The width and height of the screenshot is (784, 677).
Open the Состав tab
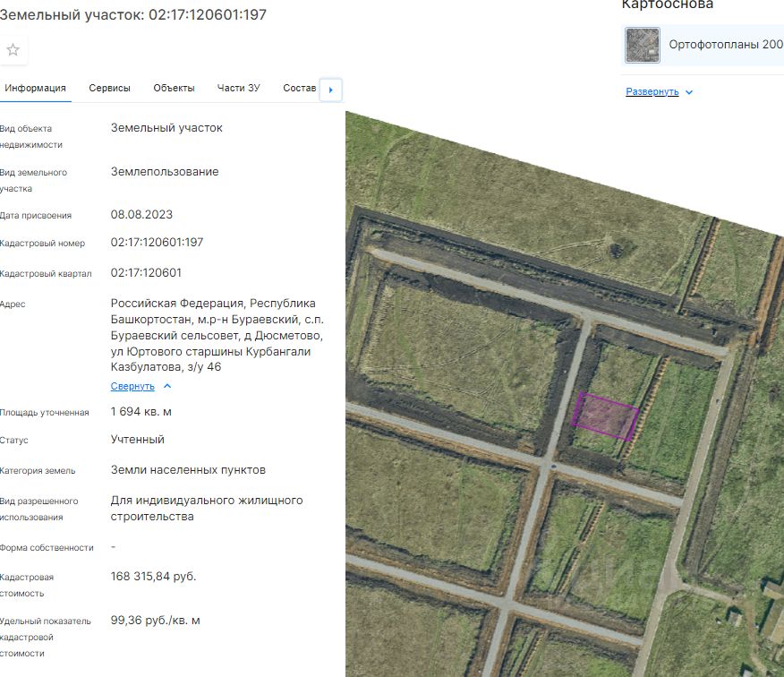[x=300, y=88]
